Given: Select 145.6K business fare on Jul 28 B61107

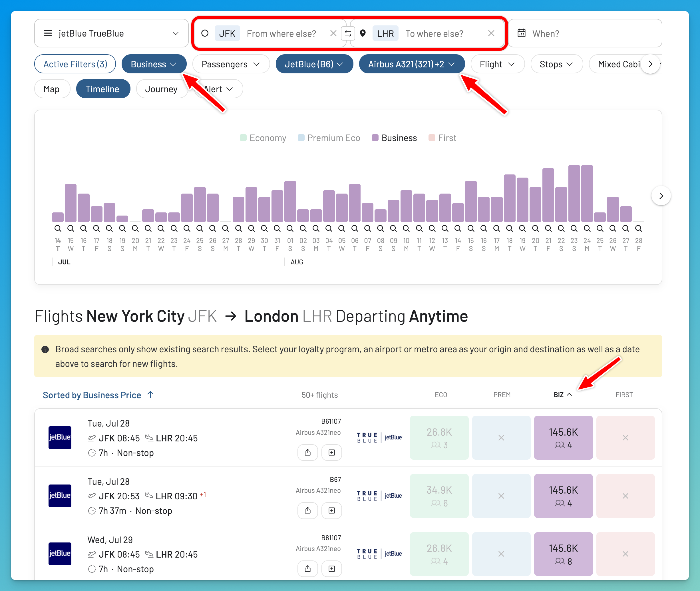Looking at the screenshot, I should [563, 438].
